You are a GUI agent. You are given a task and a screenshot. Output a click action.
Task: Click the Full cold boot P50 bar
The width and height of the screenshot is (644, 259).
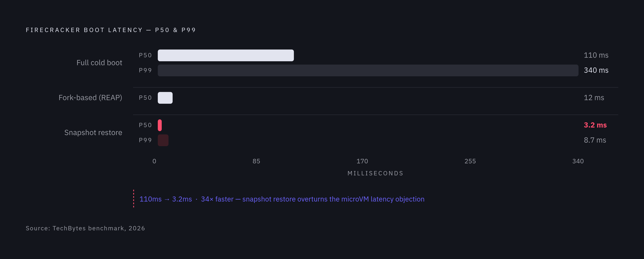(x=226, y=55)
